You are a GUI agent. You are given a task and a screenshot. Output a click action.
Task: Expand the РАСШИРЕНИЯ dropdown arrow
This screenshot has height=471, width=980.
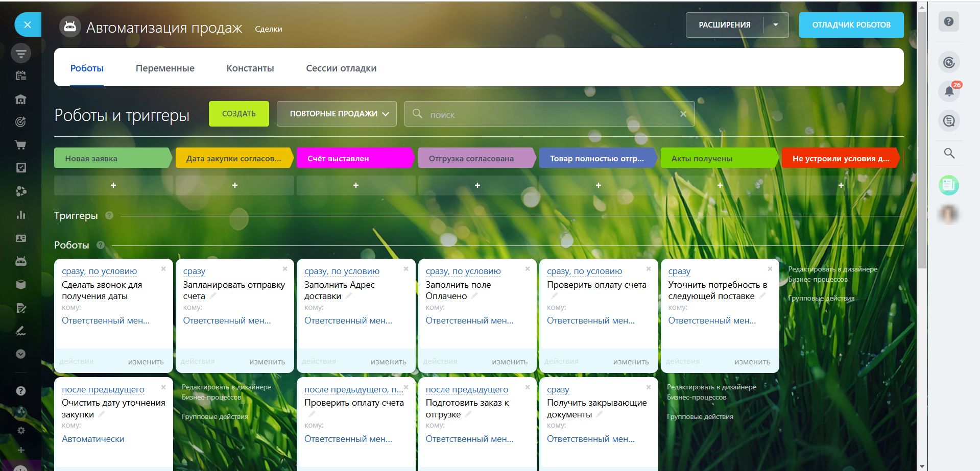point(776,25)
